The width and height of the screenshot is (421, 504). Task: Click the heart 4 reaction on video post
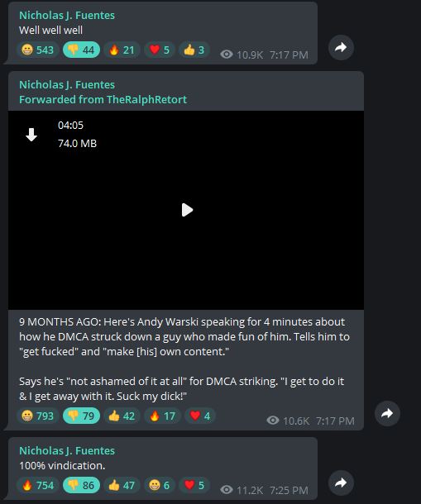click(200, 416)
